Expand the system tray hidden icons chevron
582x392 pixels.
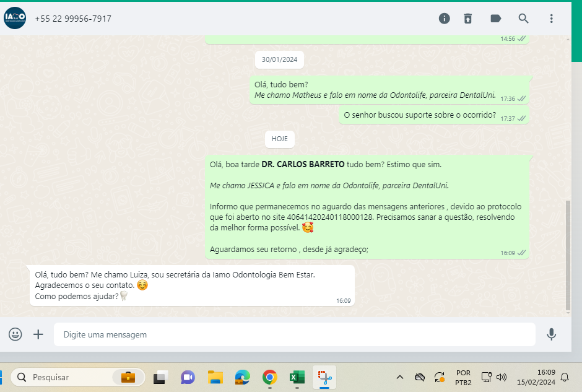coord(400,377)
